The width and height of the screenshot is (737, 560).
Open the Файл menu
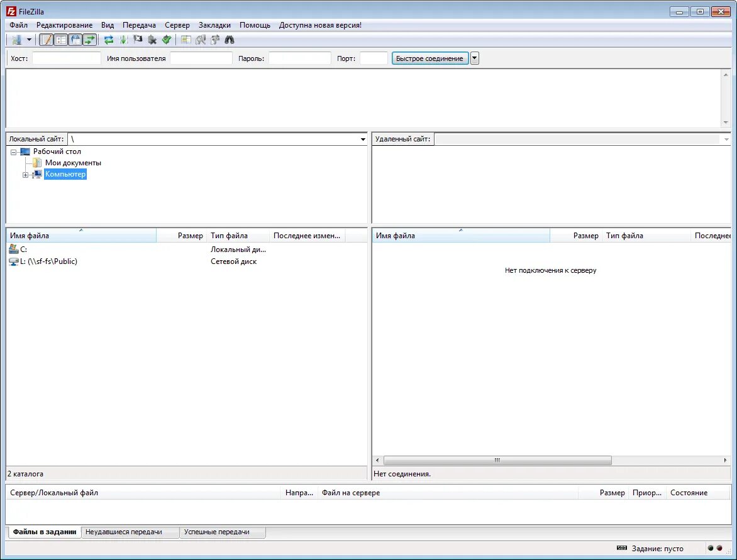coord(18,25)
